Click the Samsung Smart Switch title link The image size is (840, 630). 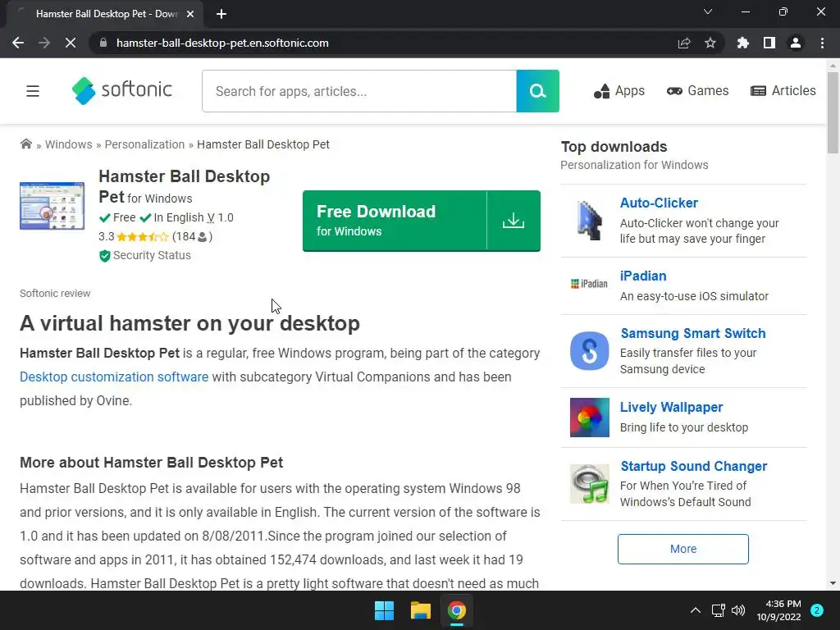point(693,333)
